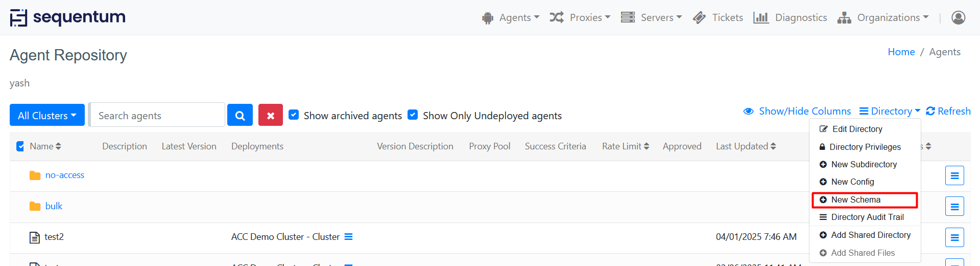
Task: Click deployment list icon beside ACC Demo Cluster
Action: (348, 237)
